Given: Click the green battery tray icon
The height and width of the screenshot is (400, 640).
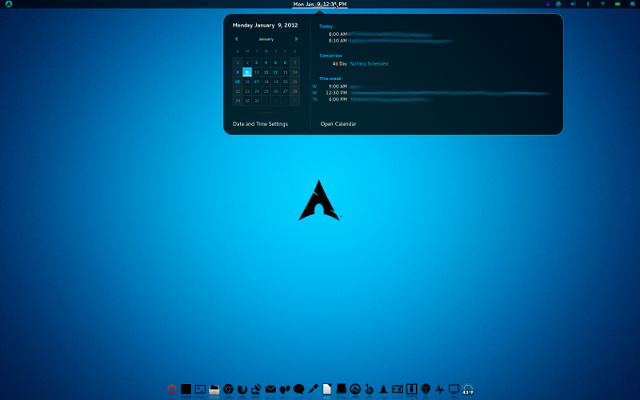Looking at the screenshot, I should (618, 4).
